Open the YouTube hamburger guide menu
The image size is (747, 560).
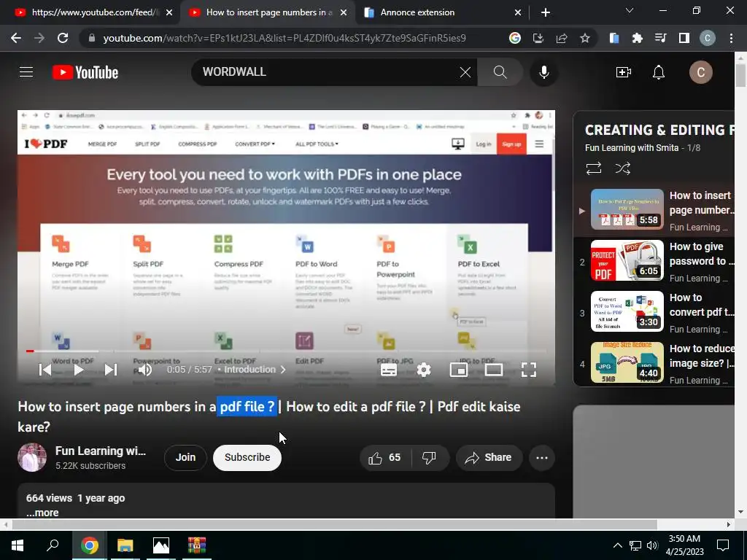pyautogui.click(x=26, y=72)
